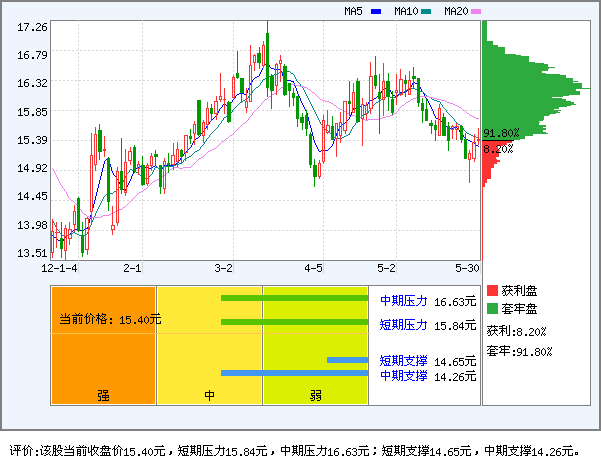Image resolution: width=601 pixels, height=456 pixels.
Task: Click the 14.26元 value
Action: point(455,377)
